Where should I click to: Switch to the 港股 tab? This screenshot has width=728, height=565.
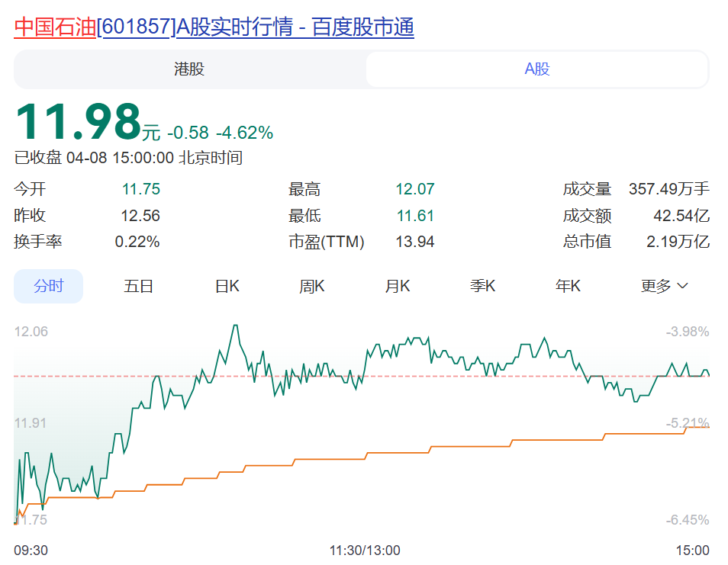pos(188,69)
